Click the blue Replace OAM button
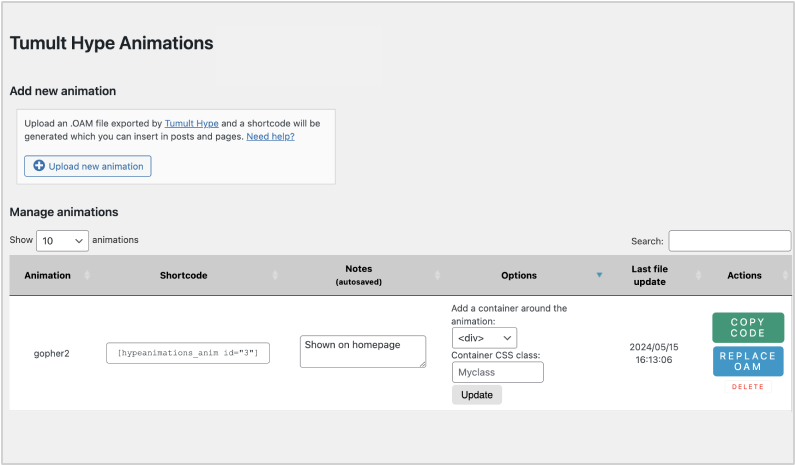Image resolution: width=795 pixels, height=465 pixels. (747, 361)
